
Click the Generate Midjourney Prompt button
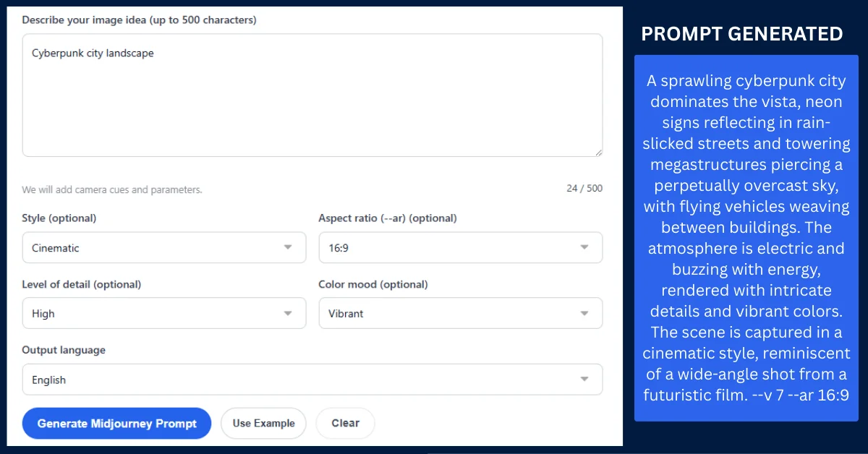(x=116, y=423)
